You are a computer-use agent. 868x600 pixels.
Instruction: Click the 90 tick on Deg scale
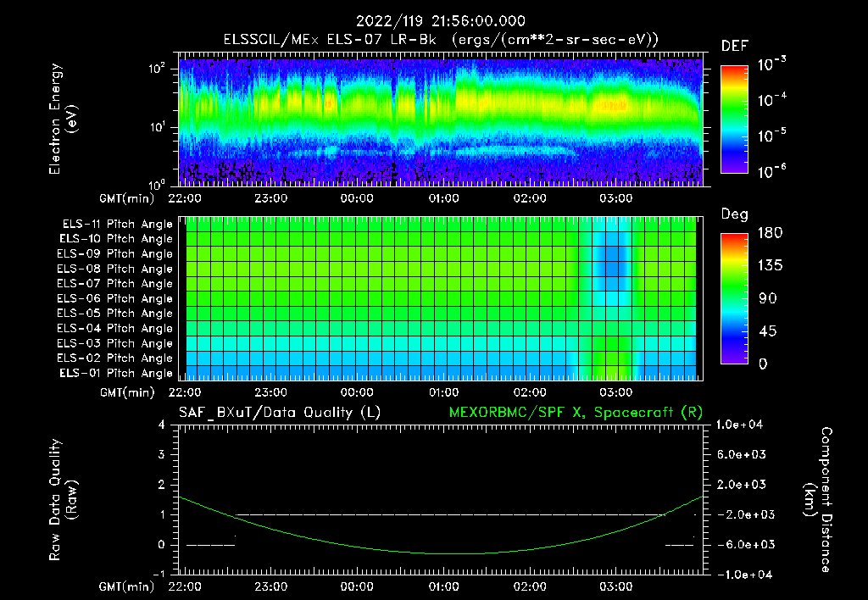pos(768,298)
